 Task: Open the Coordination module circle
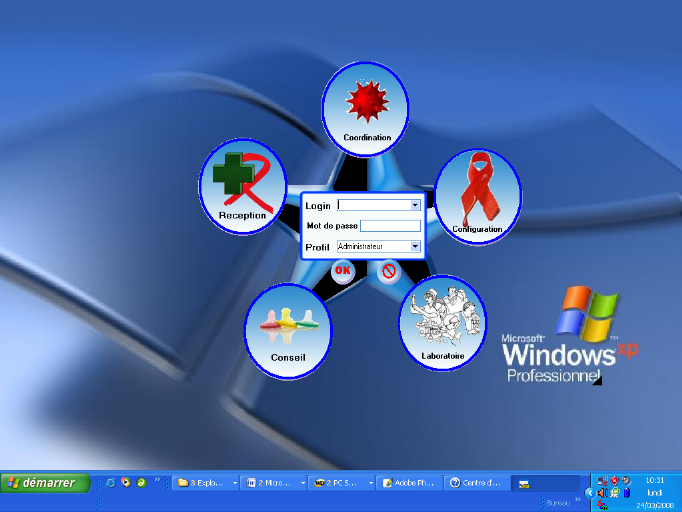[366, 108]
